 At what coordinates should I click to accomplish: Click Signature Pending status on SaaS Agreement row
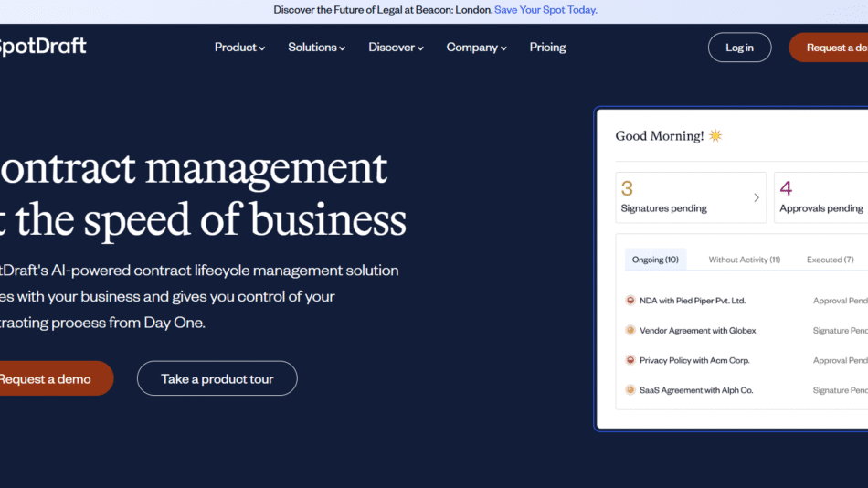(x=841, y=390)
